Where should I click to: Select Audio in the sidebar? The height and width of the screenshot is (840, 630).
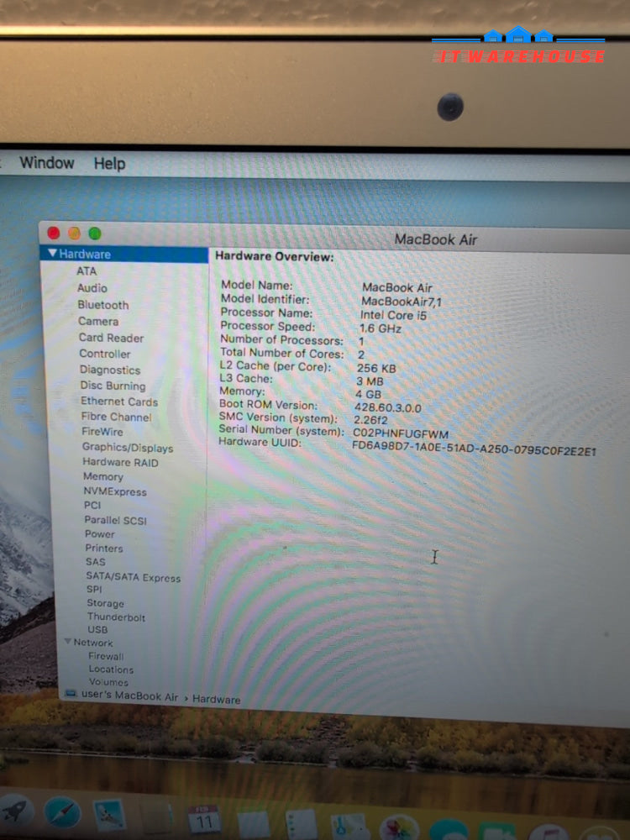coord(92,287)
